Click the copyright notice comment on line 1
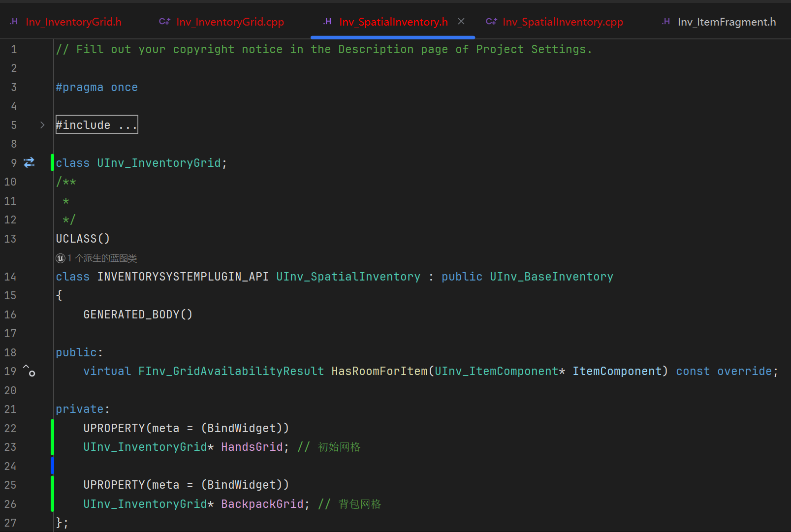Viewport: 791px width, 532px height. [x=324, y=49]
